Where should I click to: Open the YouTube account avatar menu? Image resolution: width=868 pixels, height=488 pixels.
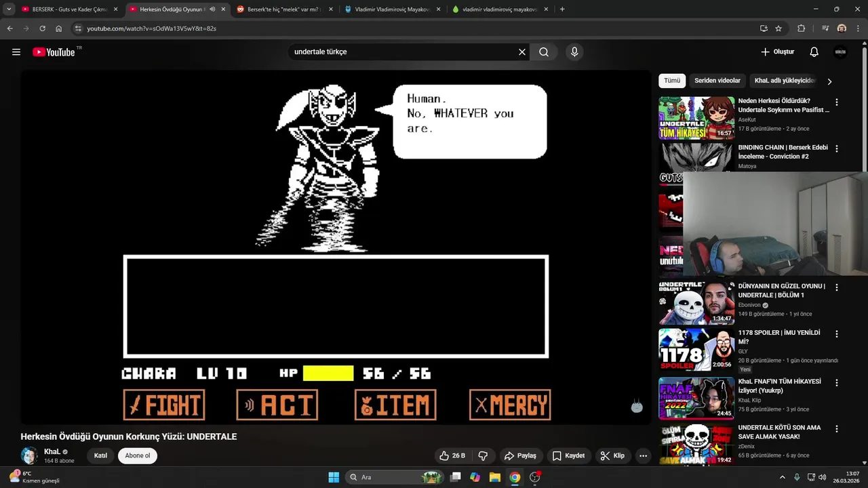coord(841,52)
